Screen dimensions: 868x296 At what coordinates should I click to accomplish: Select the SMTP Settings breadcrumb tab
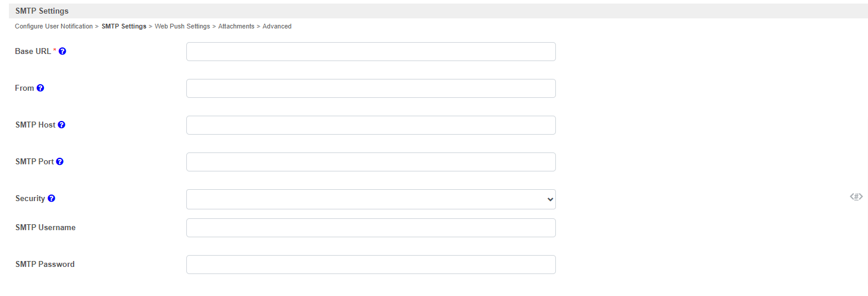click(x=124, y=27)
